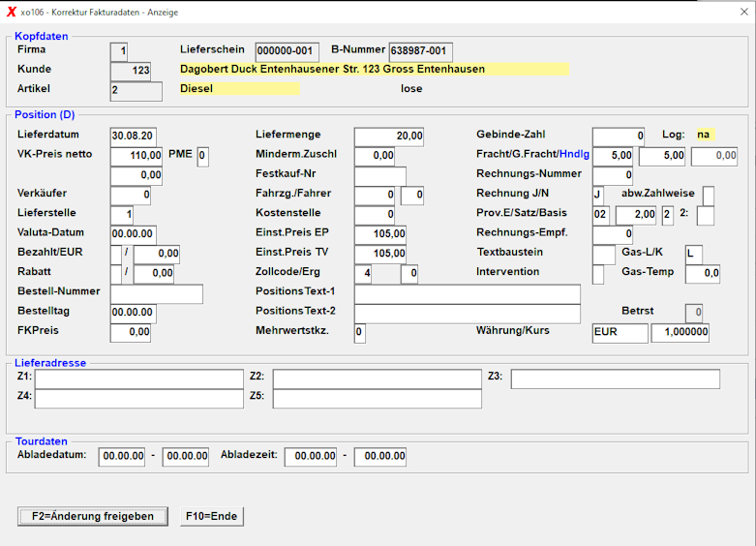Click the red X application icon in title bar

11,12
